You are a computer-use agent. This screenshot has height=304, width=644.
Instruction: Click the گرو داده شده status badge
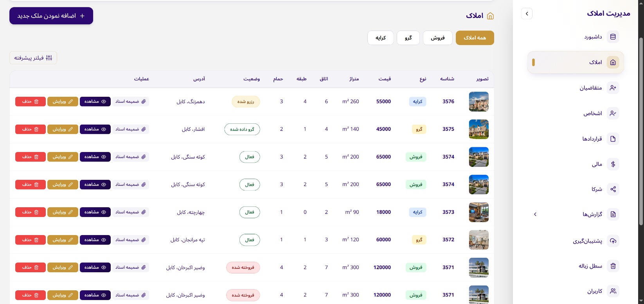pos(242,129)
